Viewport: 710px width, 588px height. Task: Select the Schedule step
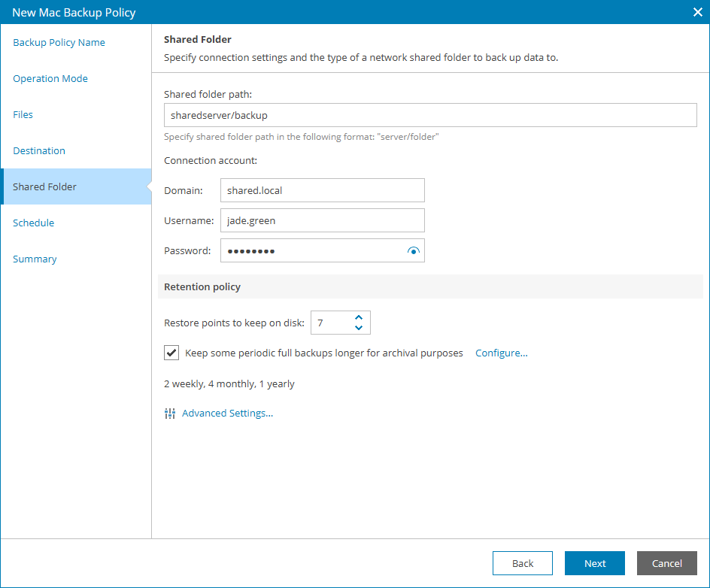pyautogui.click(x=34, y=223)
